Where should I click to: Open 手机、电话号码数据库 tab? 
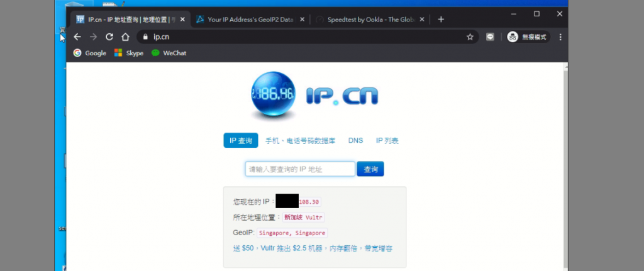[x=300, y=140]
